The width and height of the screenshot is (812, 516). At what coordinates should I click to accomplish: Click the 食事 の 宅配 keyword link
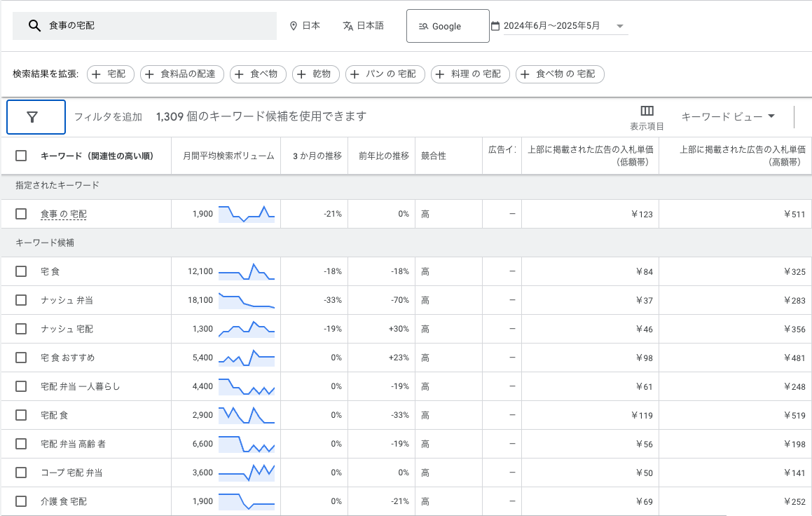coord(64,214)
